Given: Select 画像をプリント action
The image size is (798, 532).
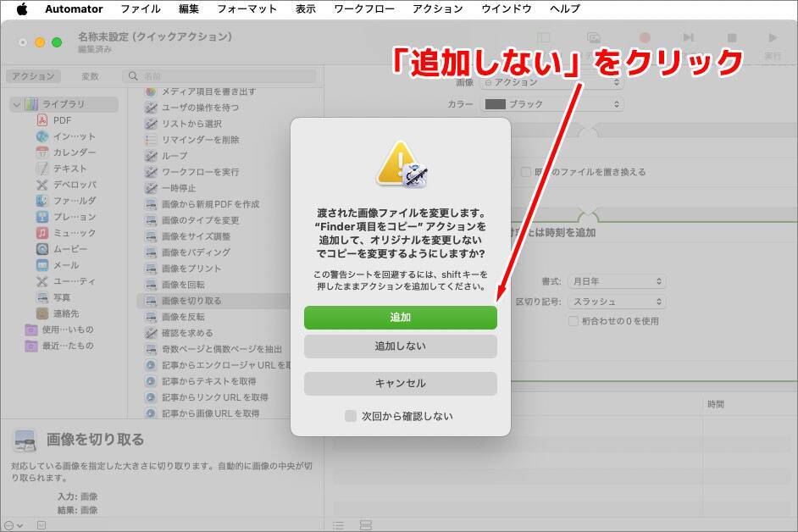Looking at the screenshot, I should pyautogui.click(x=191, y=269).
